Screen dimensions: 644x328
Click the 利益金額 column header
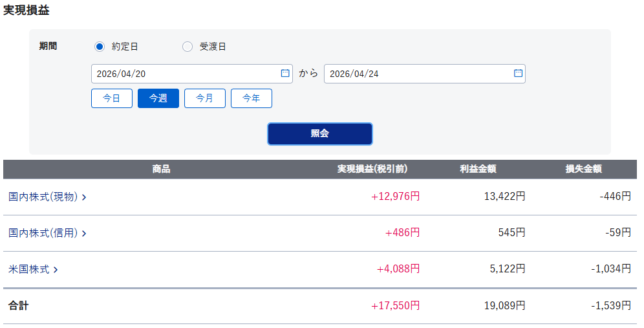(x=478, y=169)
